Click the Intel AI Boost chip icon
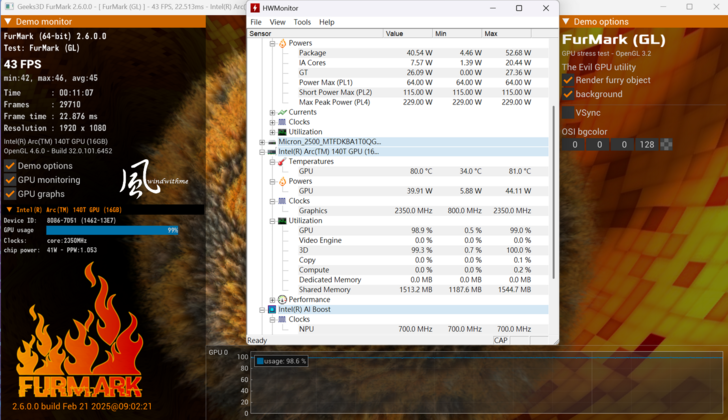This screenshot has width=728, height=420. point(271,309)
